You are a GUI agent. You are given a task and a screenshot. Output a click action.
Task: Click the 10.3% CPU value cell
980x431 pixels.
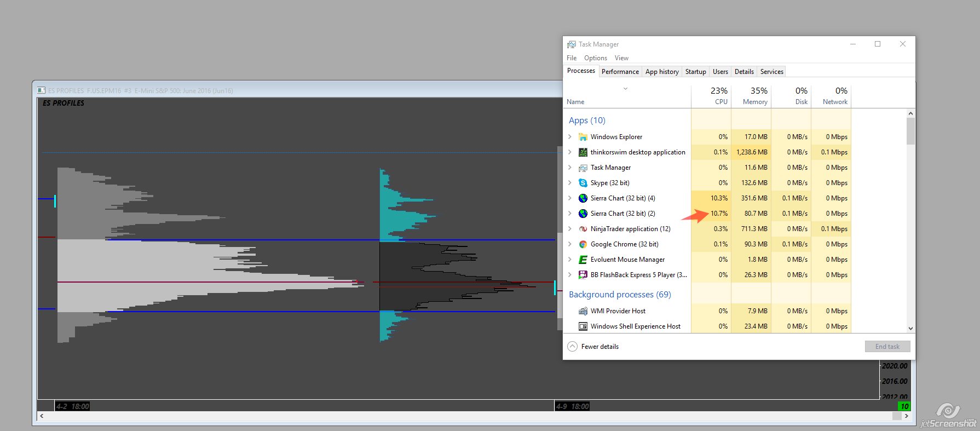[711, 198]
